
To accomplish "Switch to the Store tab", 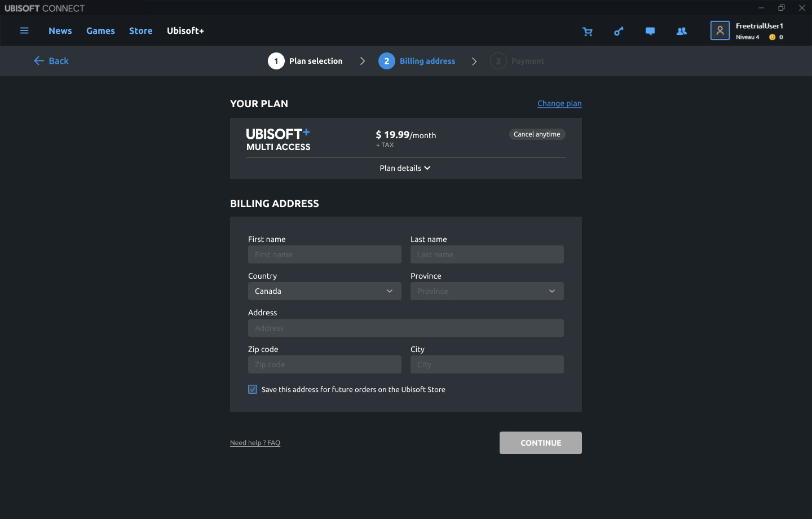I will click(140, 30).
